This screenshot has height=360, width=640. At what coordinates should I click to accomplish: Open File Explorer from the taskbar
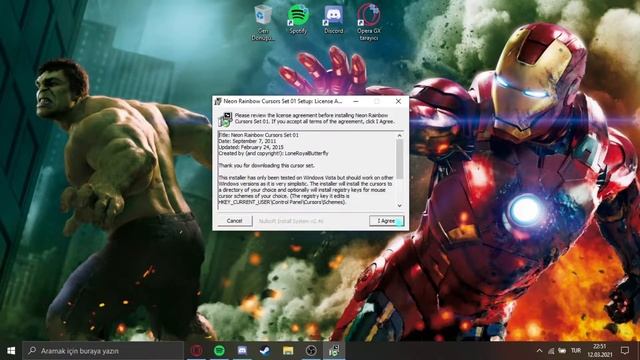288,351
